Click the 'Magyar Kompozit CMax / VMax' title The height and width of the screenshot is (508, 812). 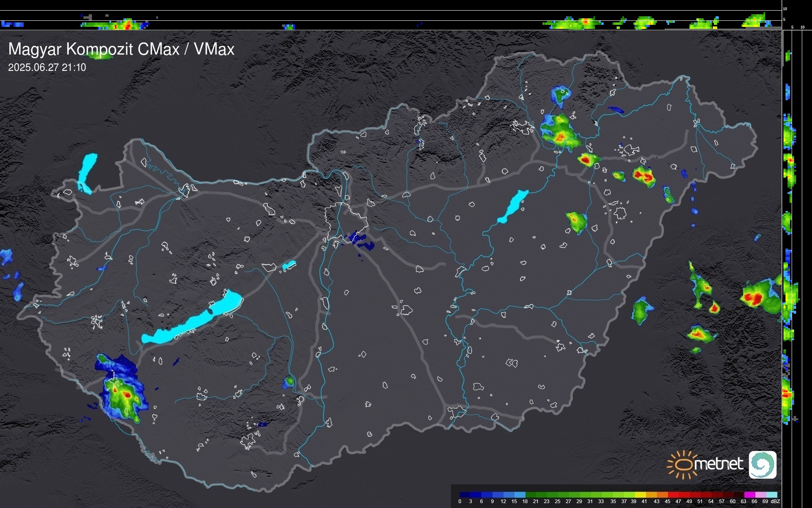point(121,49)
